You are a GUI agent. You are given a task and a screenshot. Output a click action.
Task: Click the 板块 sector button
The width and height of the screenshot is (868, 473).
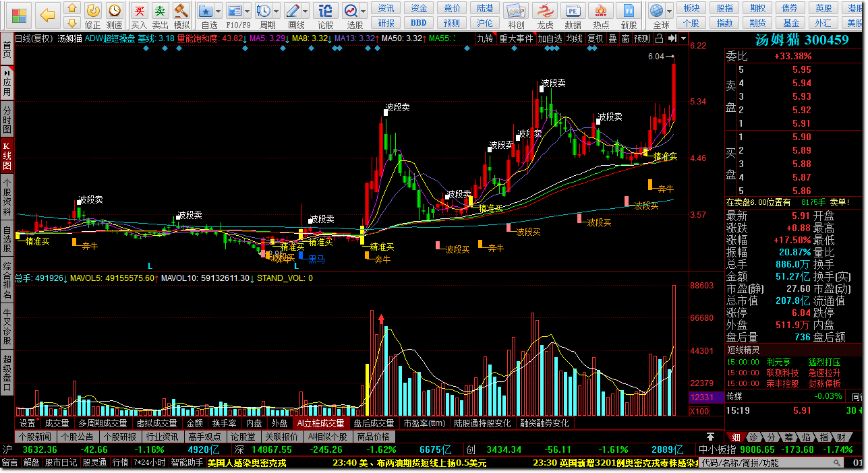click(691, 8)
